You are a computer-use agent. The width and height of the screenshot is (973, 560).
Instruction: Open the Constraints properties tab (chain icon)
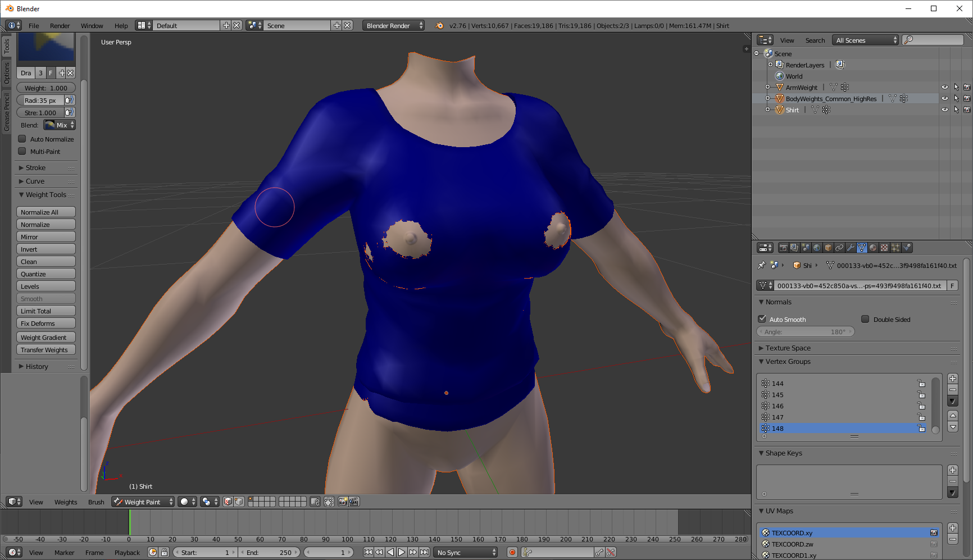click(x=839, y=248)
